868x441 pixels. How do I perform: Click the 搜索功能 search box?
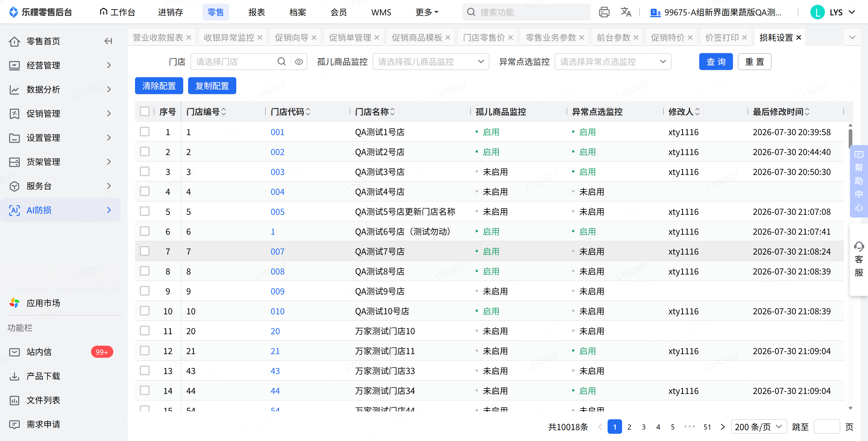[x=527, y=12]
